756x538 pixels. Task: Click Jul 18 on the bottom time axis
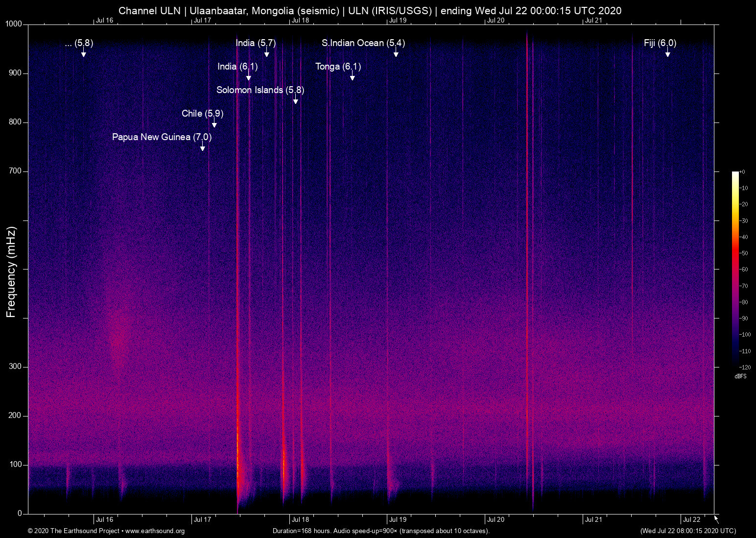point(300,519)
